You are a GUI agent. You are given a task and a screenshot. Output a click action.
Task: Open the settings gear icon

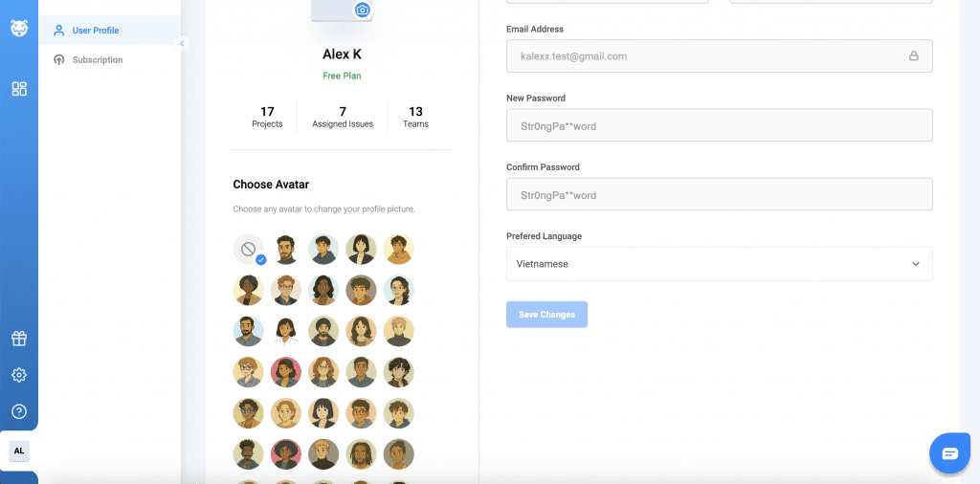click(19, 375)
